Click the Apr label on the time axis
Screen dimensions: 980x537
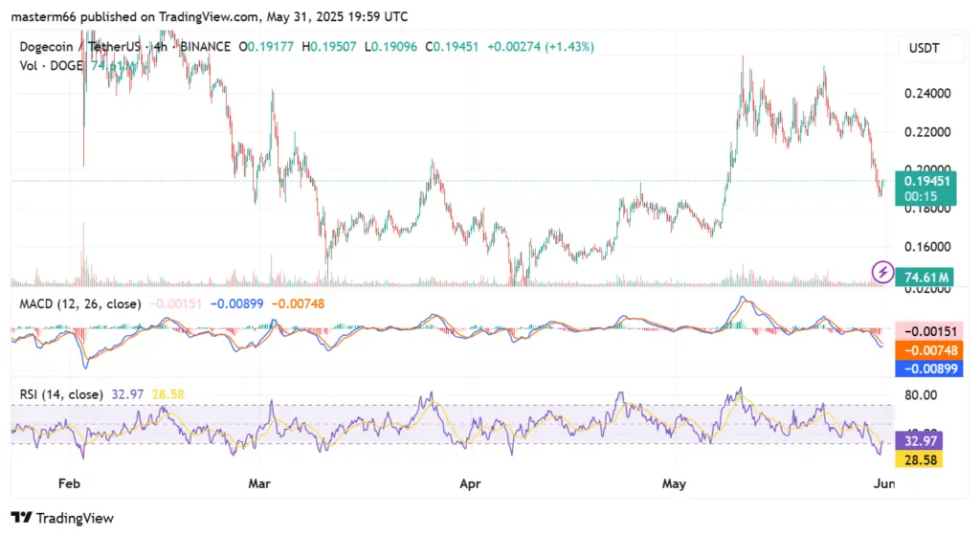click(x=469, y=484)
